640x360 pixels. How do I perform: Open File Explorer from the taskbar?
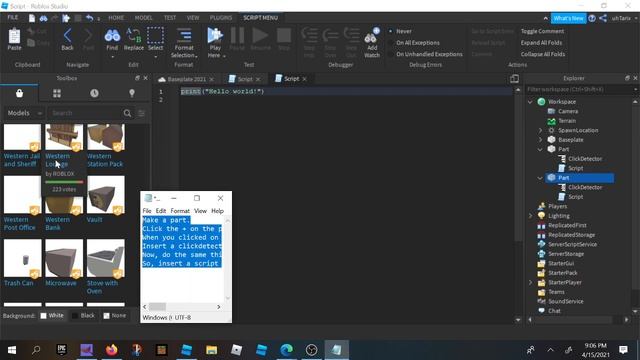tap(211, 350)
